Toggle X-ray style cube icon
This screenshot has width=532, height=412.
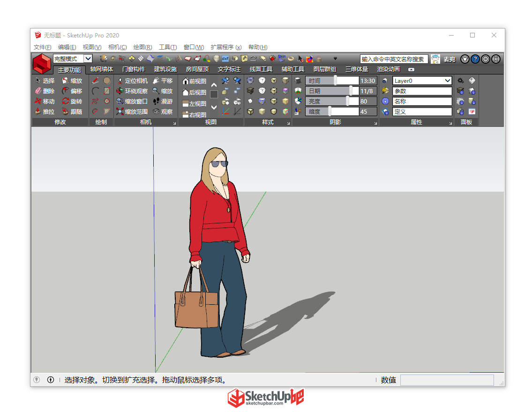coord(250,81)
